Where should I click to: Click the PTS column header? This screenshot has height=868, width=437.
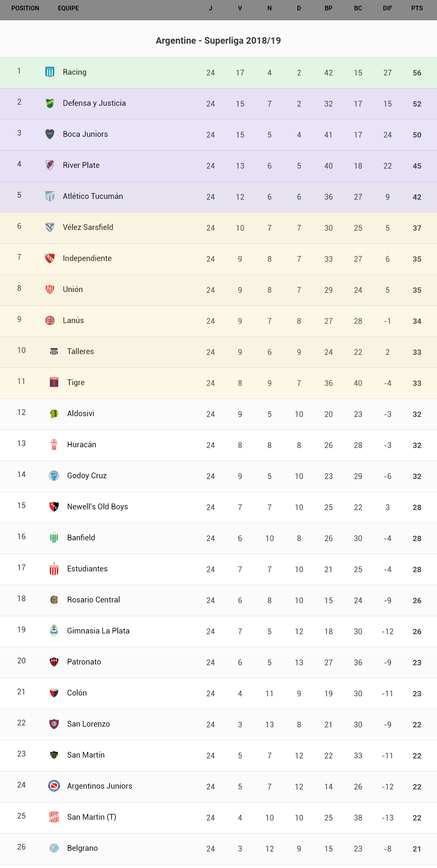417,8
